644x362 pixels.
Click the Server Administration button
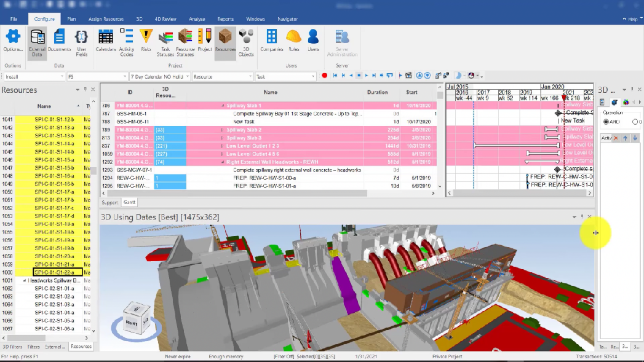tap(343, 42)
